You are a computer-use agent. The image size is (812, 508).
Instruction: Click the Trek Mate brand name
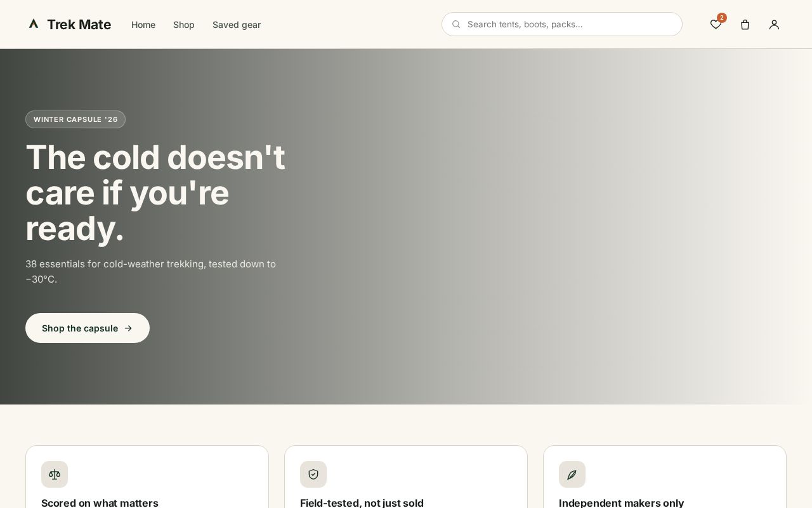(x=79, y=25)
